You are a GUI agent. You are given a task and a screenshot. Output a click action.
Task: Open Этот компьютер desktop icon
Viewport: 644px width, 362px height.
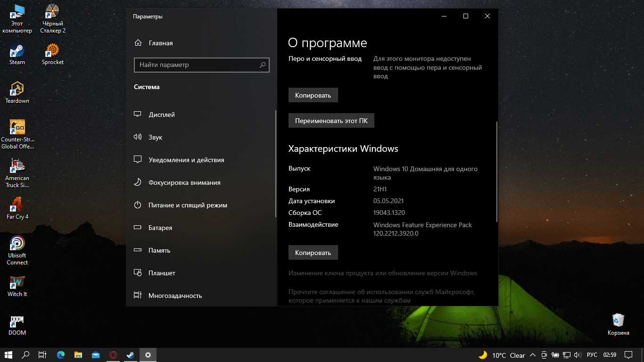[17, 19]
